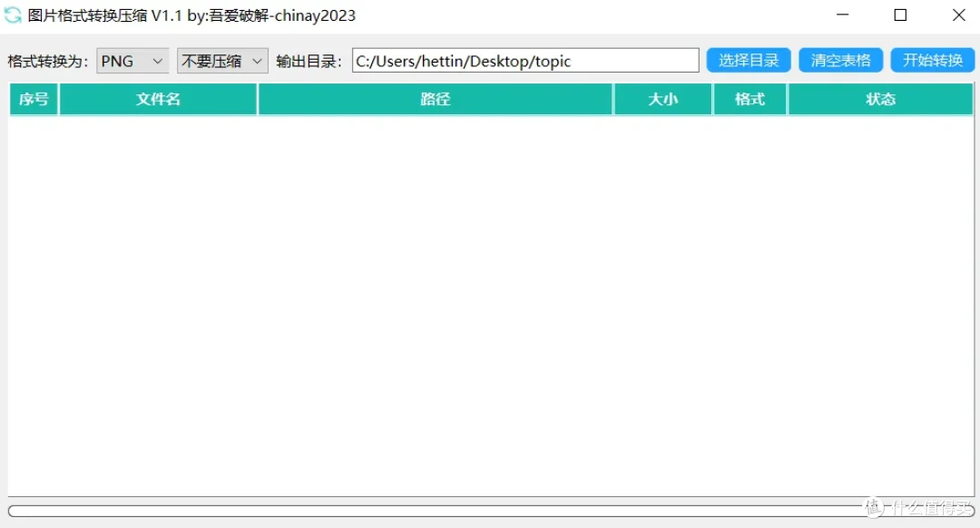Start conversion with 开始转换 button

[x=933, y=61]
